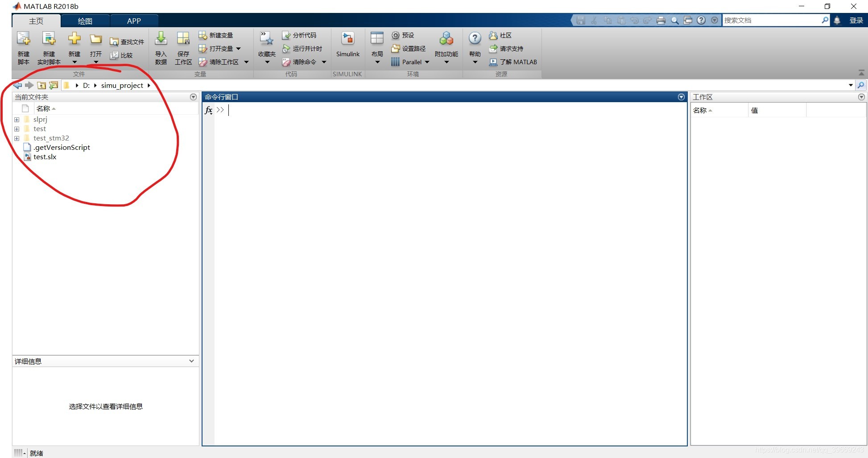Click the 新建实时脚本 (New Live Script) icon
868x458 pixels.
(x=49, y=39)
